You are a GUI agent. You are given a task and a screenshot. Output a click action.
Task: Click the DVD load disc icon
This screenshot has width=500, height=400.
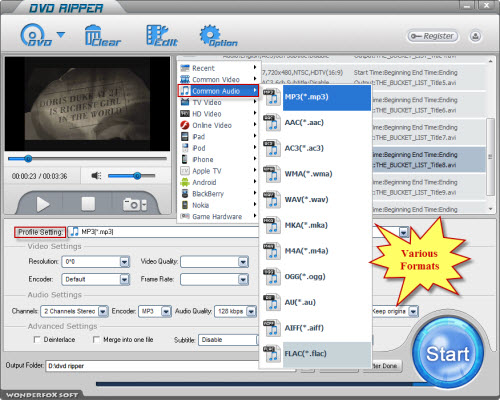36,35
